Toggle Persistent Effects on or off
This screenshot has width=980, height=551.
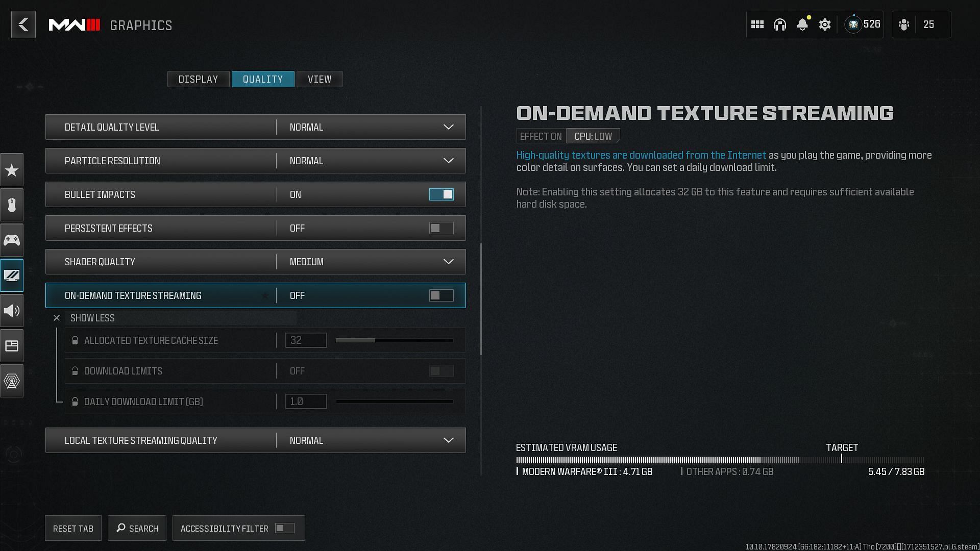point(441,228)
